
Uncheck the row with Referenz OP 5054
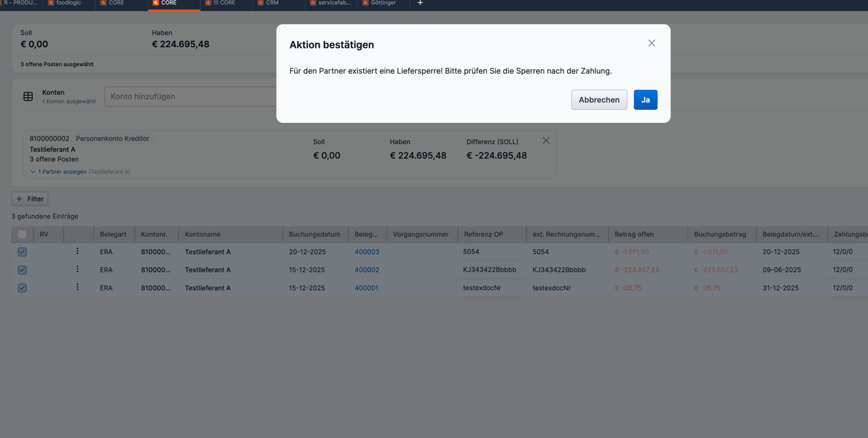coord(22,251)
